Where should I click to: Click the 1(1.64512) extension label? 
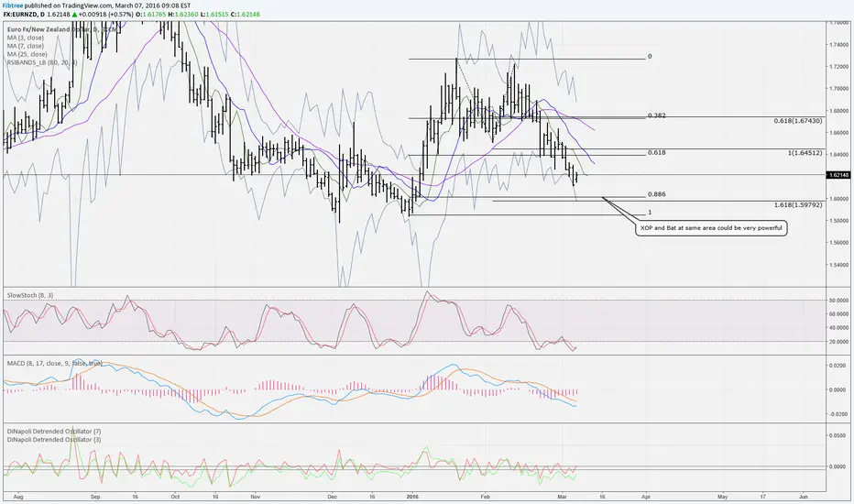click(805, 153)
